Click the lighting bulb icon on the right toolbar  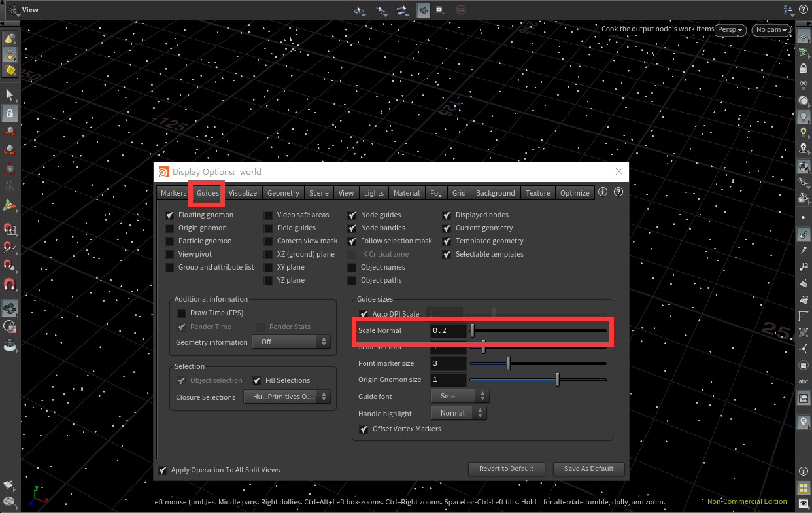coord(804,116)
